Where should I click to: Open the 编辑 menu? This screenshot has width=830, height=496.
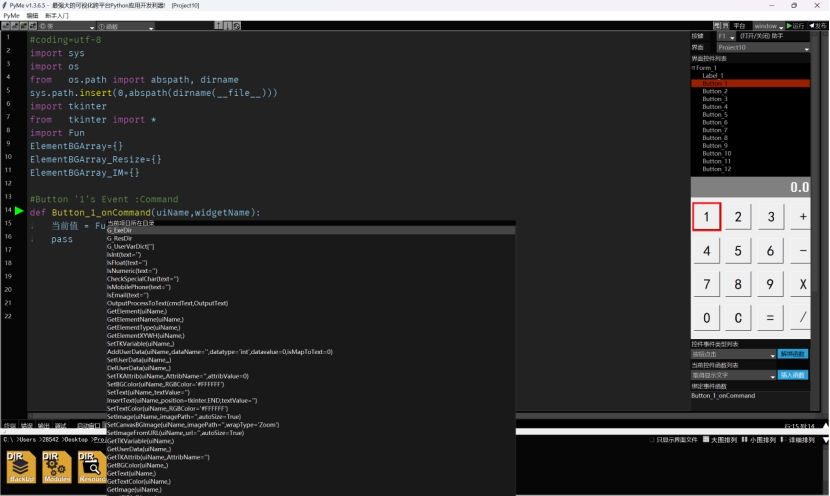pos(32,16)
